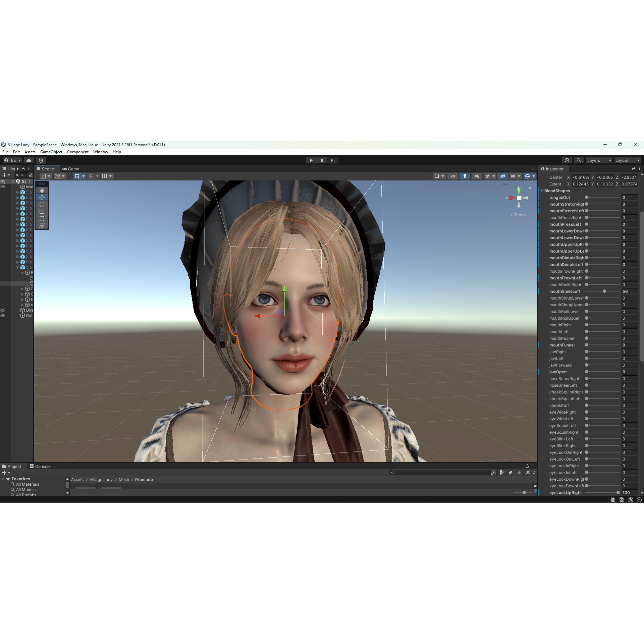This screenshot has height=644, width=644.
Task: Click the Undo History icon near Layers
Action: pyautogui.click(x=567, y=160)
